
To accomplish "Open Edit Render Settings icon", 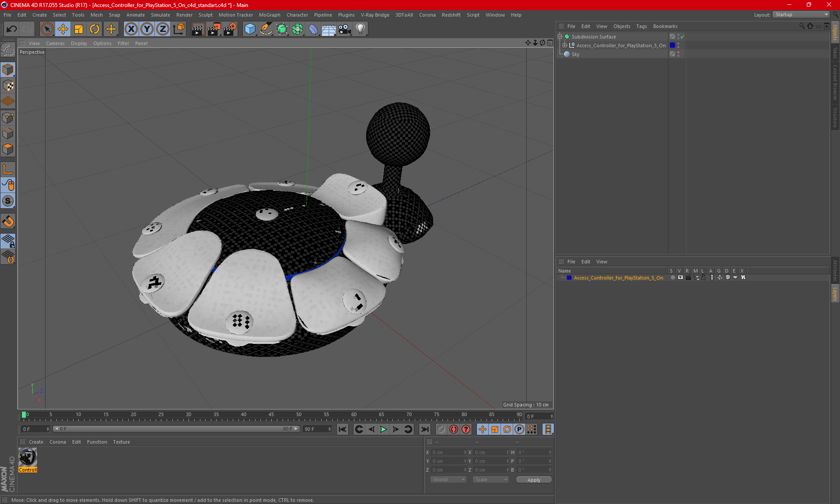I will pyautogui.click(x=230, y=29).
